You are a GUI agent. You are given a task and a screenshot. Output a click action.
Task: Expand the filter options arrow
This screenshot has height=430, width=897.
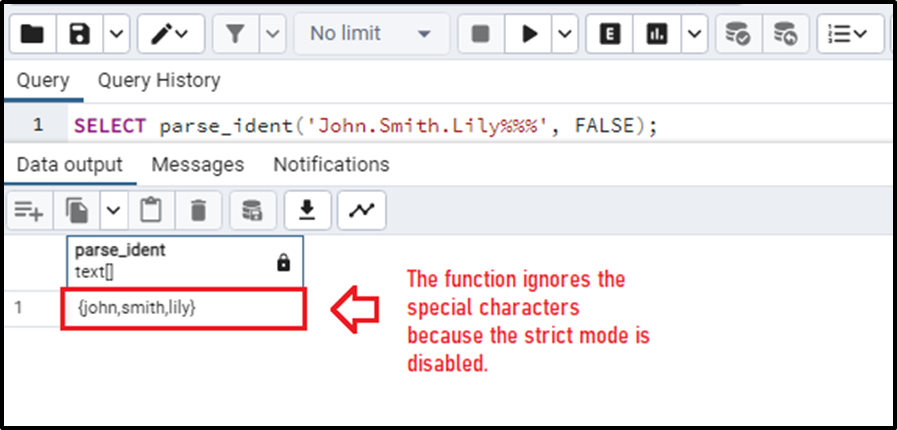(x=273, y=34)
